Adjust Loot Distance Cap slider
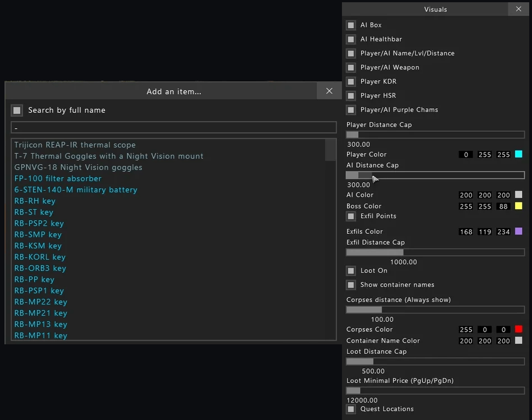This screenshot has height=420, width=532. pos(436,362)
